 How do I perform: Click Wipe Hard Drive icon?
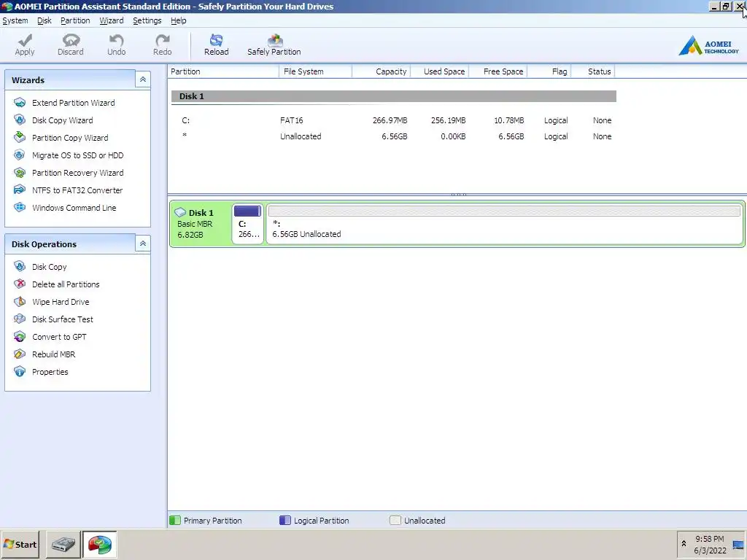(20, 301)
